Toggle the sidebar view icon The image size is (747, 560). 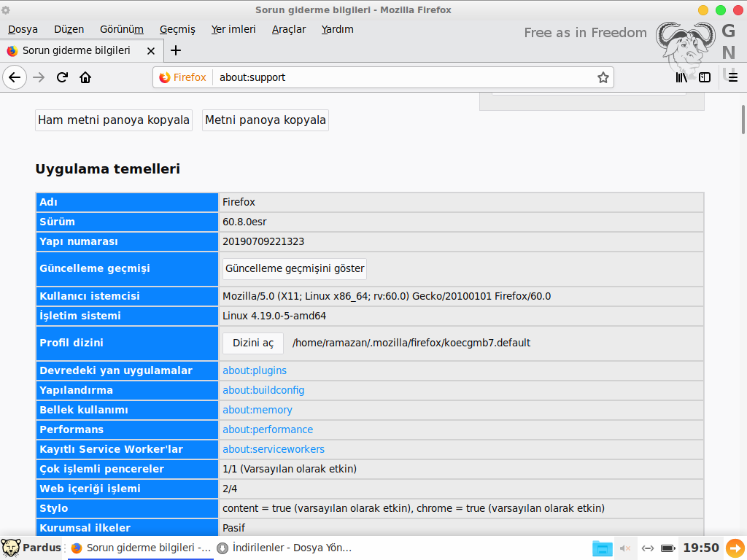click(705, 77)
